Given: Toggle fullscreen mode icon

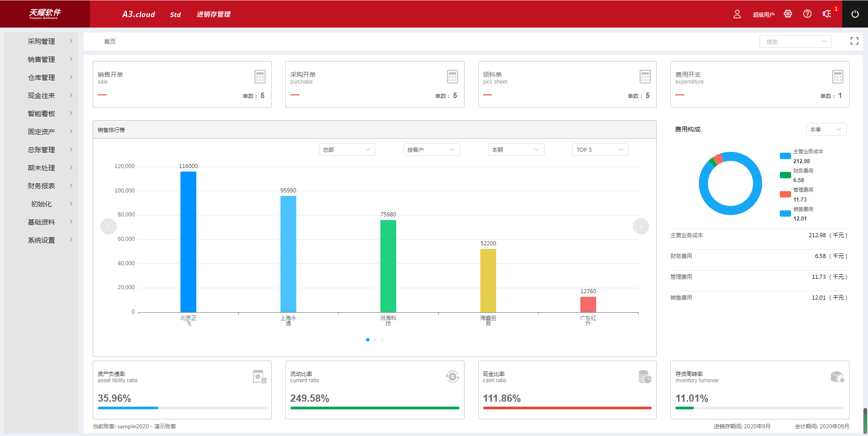Looking at the screenshot, I should tap(854, 41).
